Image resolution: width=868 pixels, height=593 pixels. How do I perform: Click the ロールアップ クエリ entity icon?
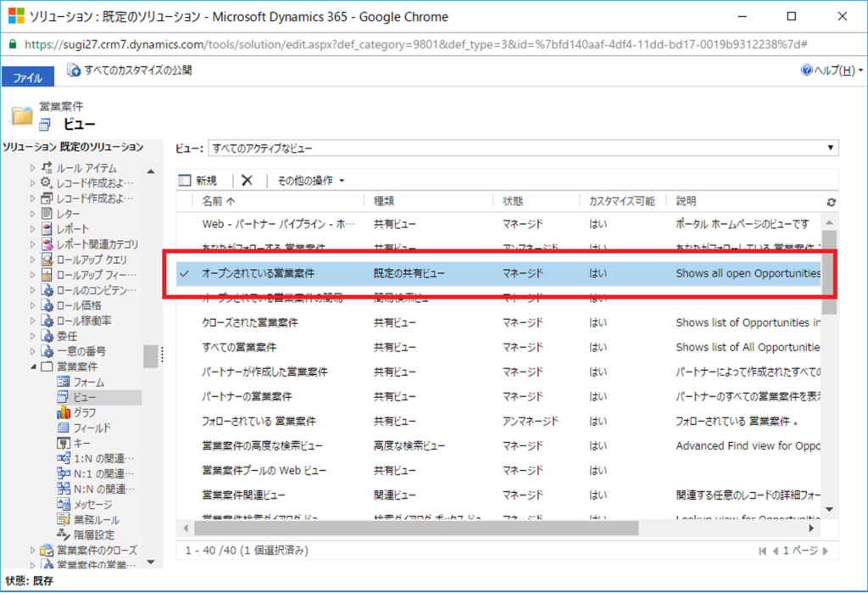(x=47, y=259)
